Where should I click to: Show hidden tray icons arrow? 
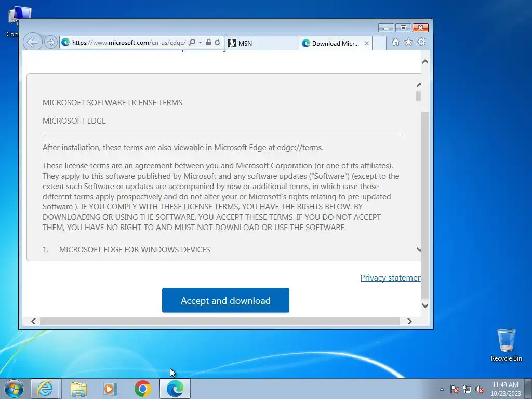pos(442,389)
